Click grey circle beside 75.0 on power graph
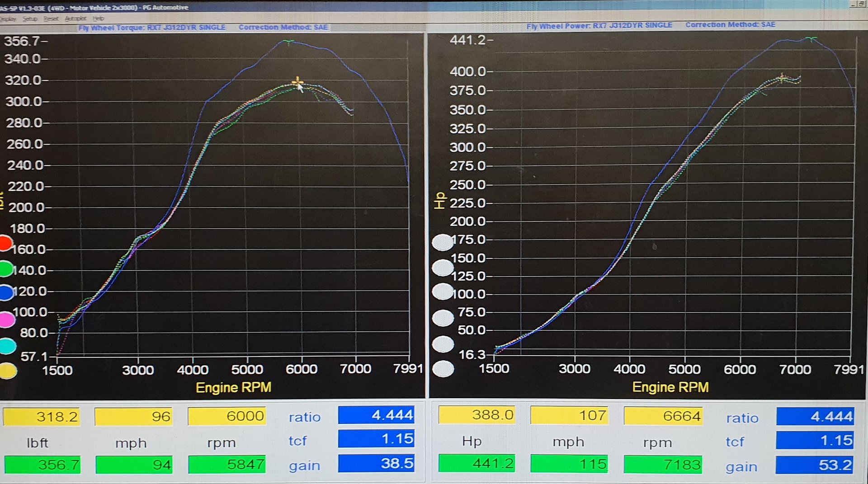Screen dimensions: 868x484 pos(443,318)
